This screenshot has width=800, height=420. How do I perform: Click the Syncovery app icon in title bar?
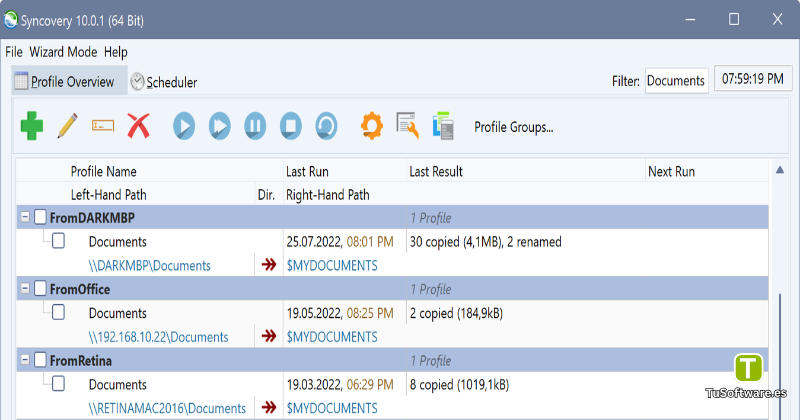pos(11,20)
